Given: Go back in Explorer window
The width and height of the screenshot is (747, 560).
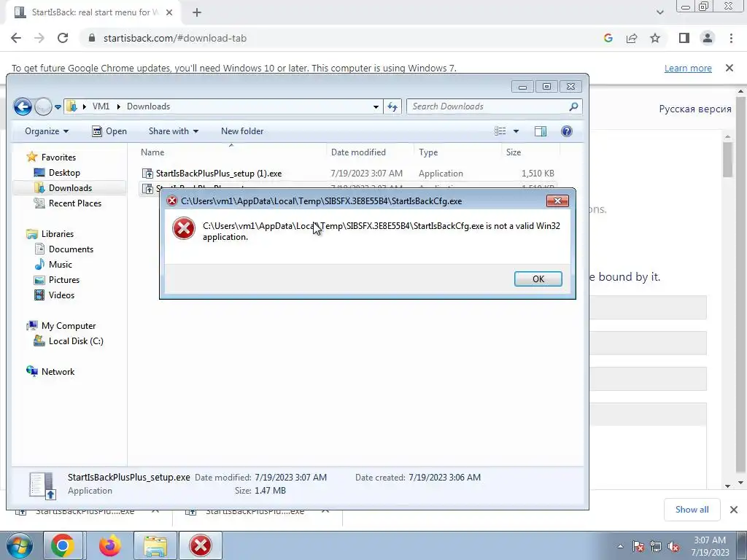Looking at the screenshot, I should tap(23, 106).
